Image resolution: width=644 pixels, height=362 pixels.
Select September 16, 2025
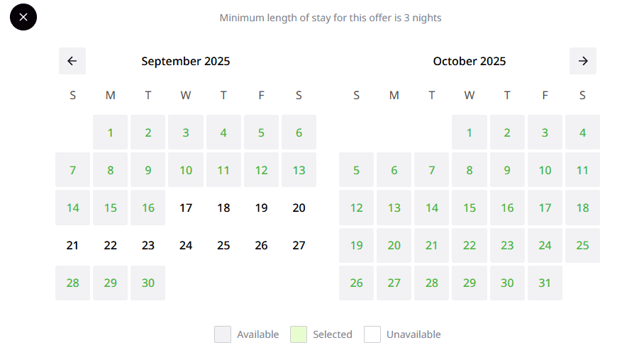pyautogui.click(x=148, y=208)
